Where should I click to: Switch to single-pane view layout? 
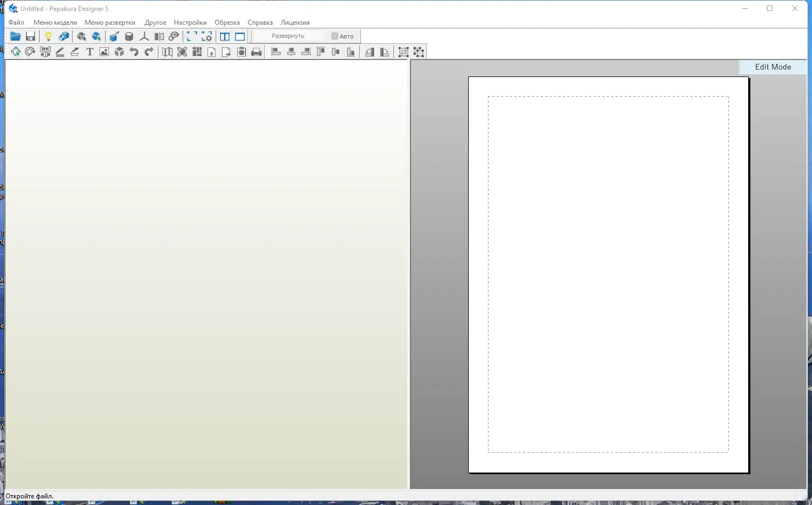240,36
